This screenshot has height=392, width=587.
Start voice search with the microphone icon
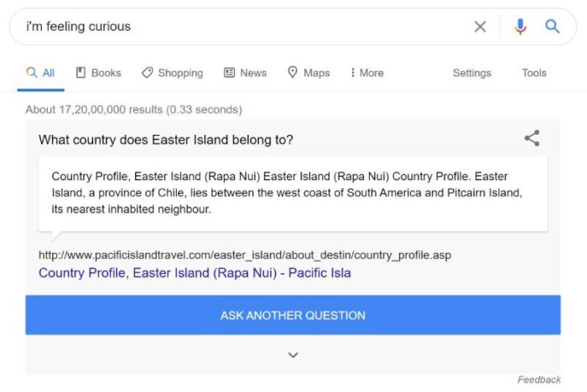click(520, 27)
